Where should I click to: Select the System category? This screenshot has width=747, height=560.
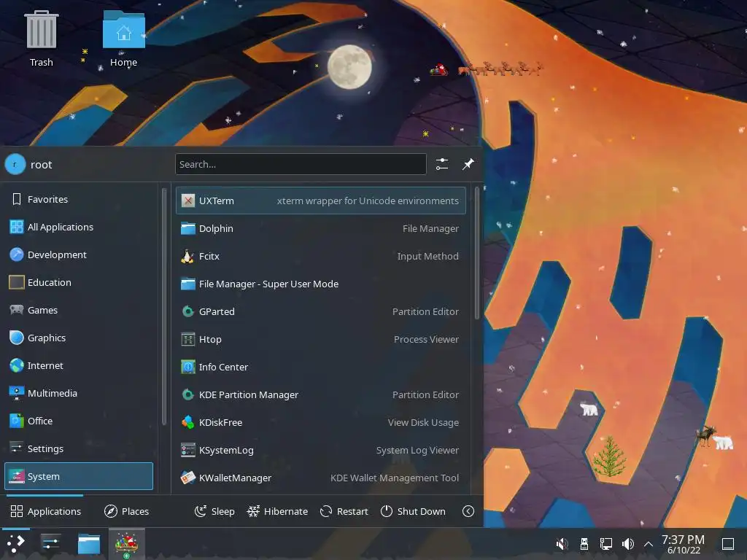79,476
